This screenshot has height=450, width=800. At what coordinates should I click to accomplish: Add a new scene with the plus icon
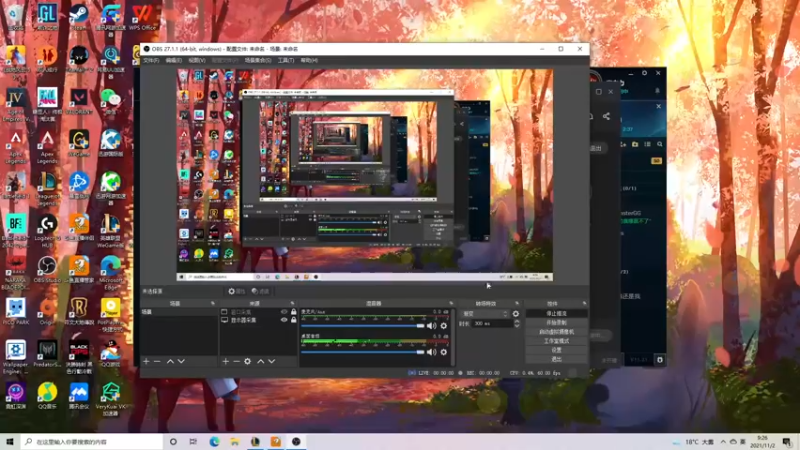146,361
